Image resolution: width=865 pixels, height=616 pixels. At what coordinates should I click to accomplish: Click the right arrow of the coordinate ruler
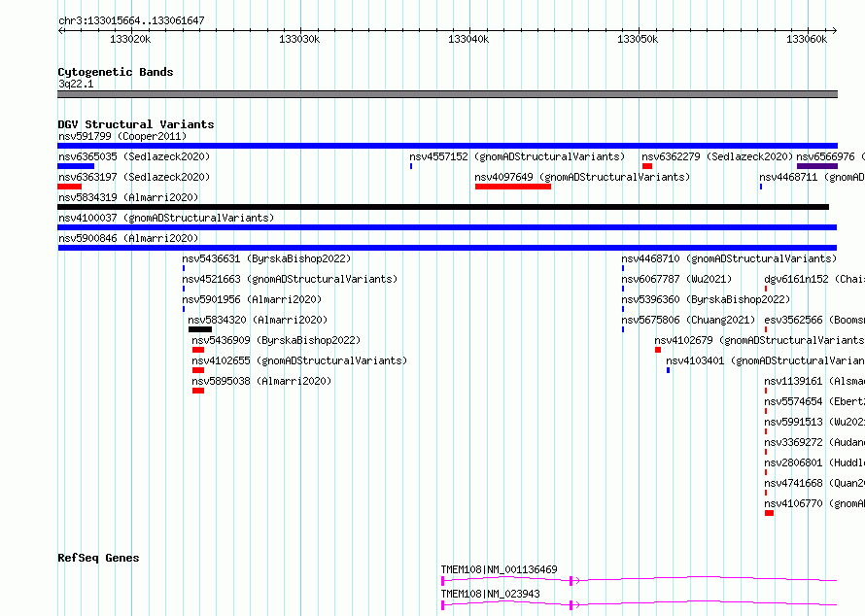pos(834,30)
